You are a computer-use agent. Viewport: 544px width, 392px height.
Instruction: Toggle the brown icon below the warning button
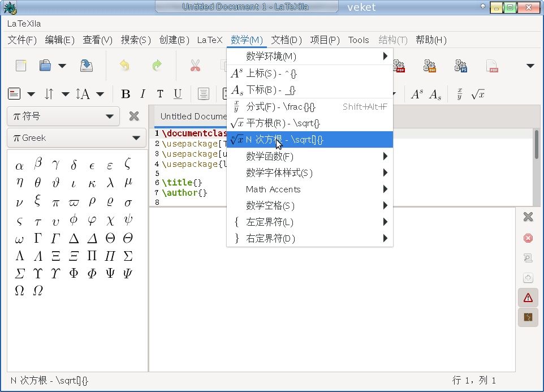(x=528, y=317)
